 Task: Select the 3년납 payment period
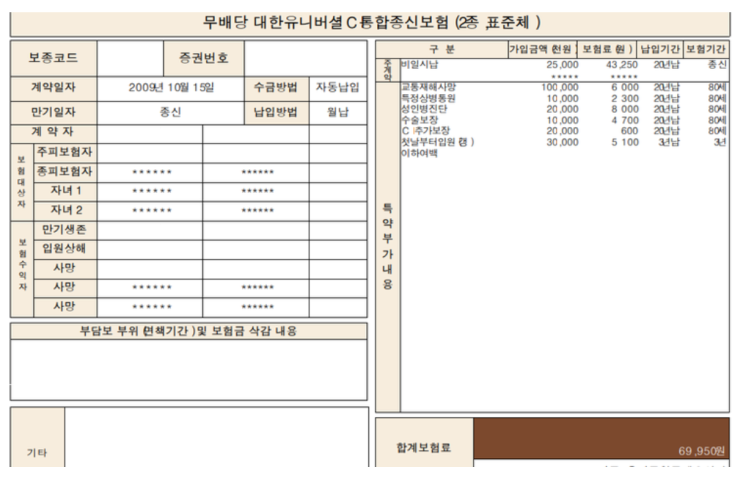coord(669,142)
